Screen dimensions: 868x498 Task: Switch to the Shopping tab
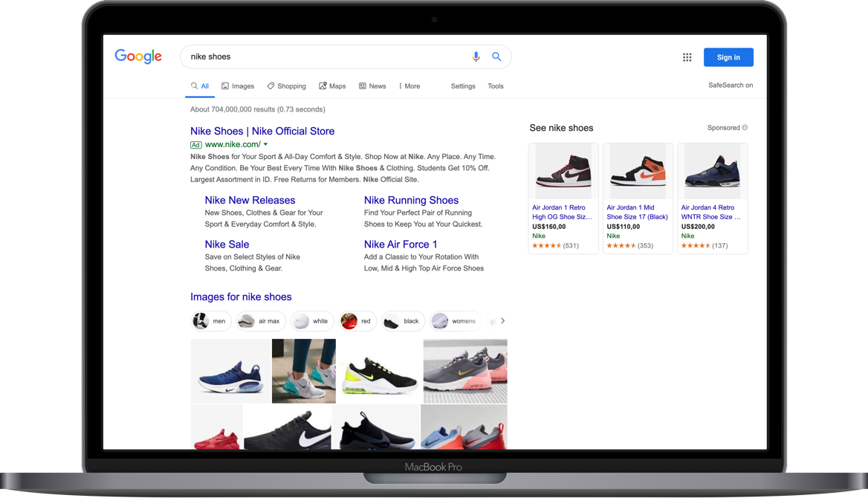point(287,86)
